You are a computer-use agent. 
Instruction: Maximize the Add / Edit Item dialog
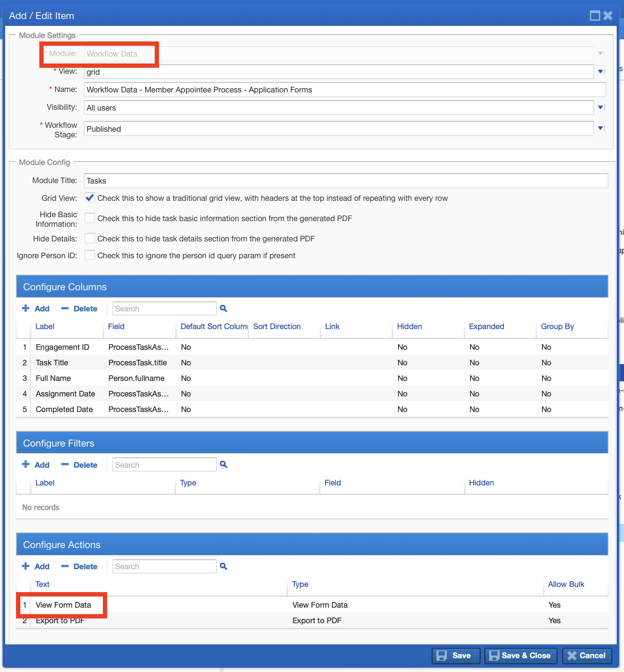pyautogui.click(x=595, y=16)
